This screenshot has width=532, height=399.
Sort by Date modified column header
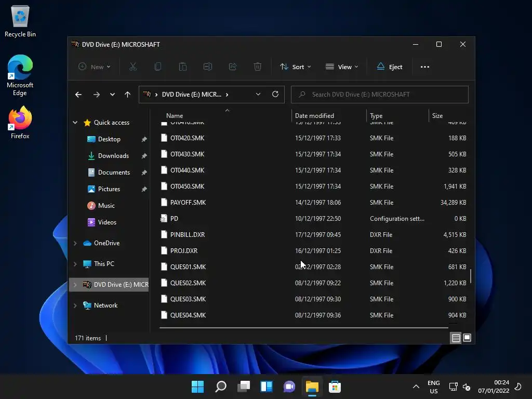tap(329, 116)
